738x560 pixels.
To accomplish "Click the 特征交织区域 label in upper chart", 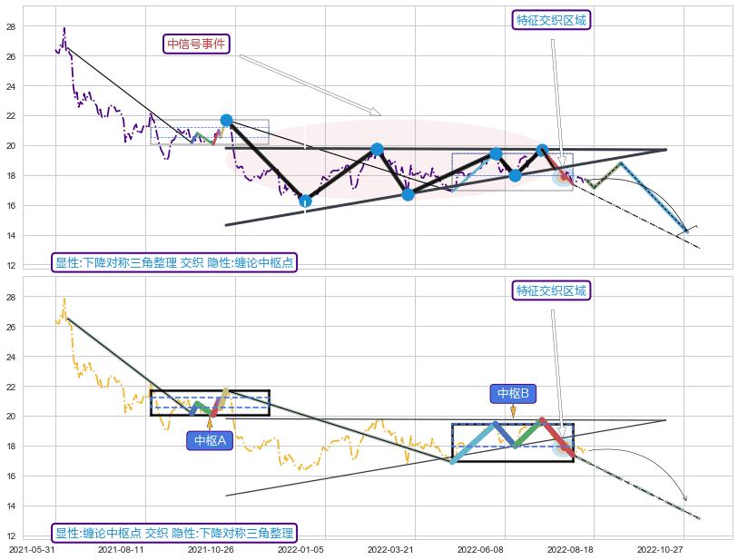I will tap(552, 20).
